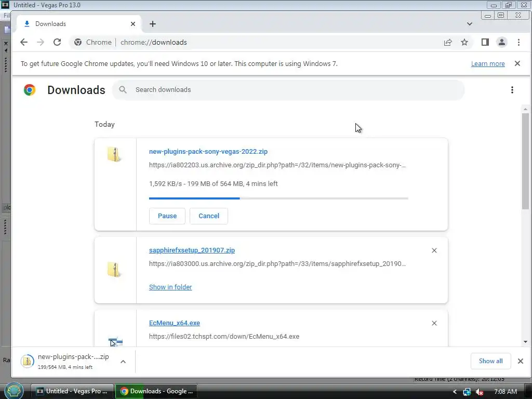Open new-plugins-pack-sony-vegas-2022.zip link

208,152
